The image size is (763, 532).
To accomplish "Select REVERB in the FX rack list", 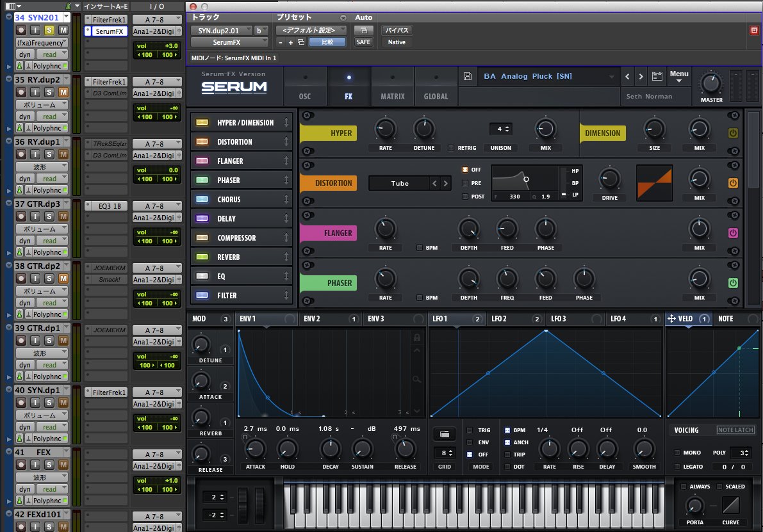I will (x=242, y=257).
